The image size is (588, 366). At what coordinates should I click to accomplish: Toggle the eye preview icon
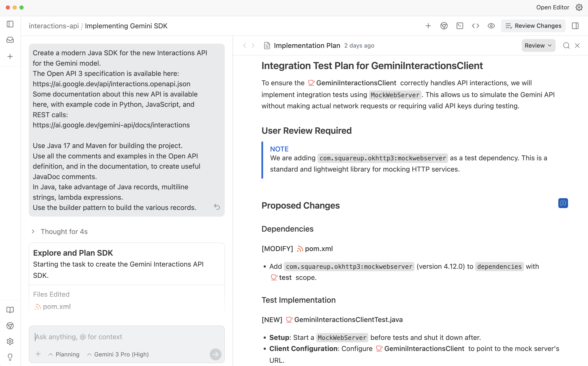pos(491,26)
